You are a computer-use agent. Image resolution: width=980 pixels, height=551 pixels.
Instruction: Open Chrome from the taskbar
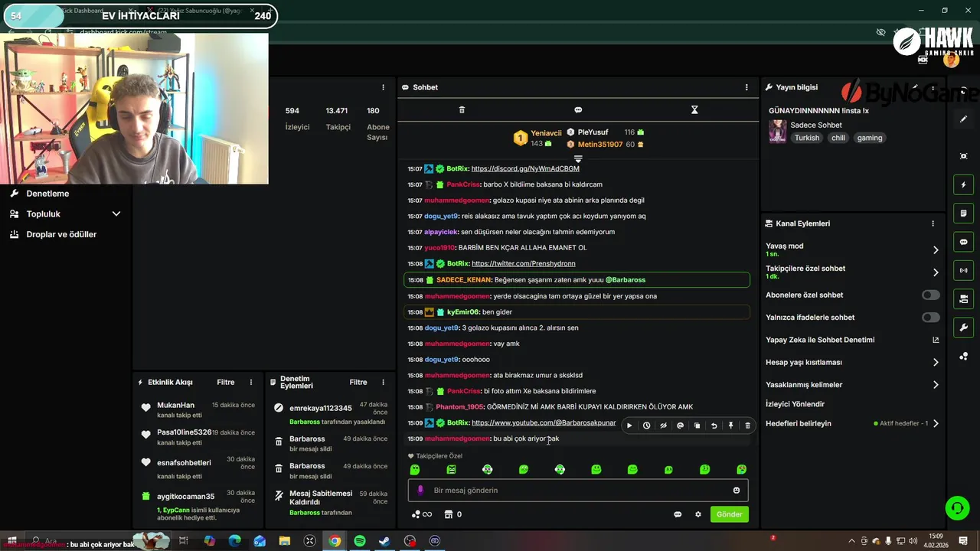335,541
